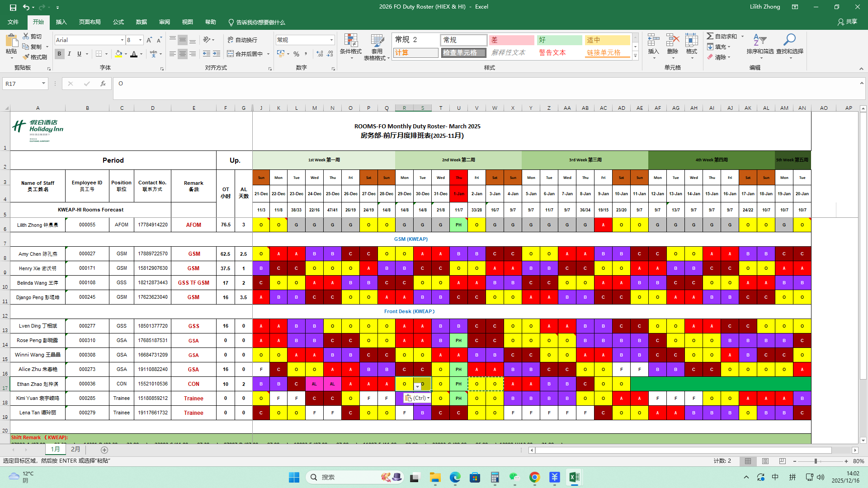868x488 pixels.
Task: Click the Wrap Text icon
Action: (231, 40)
